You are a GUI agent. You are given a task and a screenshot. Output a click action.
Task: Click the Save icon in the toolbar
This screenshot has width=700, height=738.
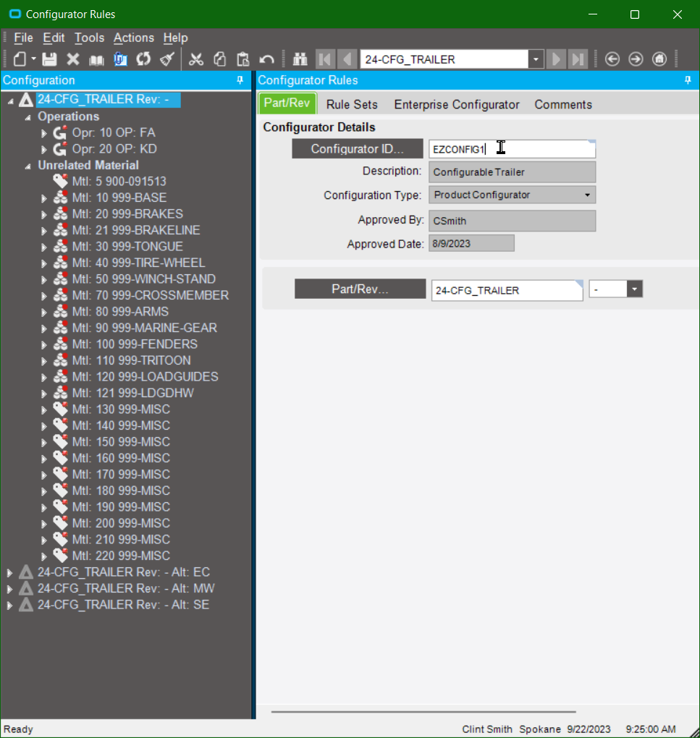point(49,59)
